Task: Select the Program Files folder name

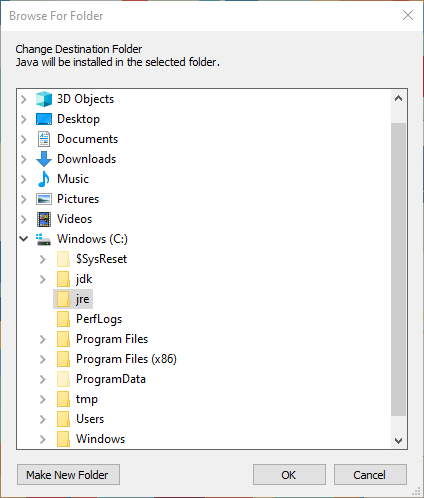Action: 112,339
